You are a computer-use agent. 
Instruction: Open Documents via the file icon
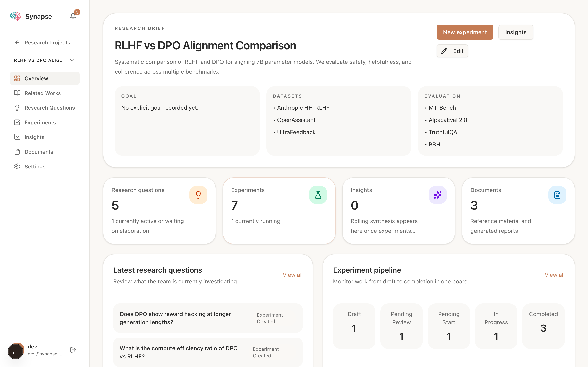pyautogui.click(x=17, y=152)
